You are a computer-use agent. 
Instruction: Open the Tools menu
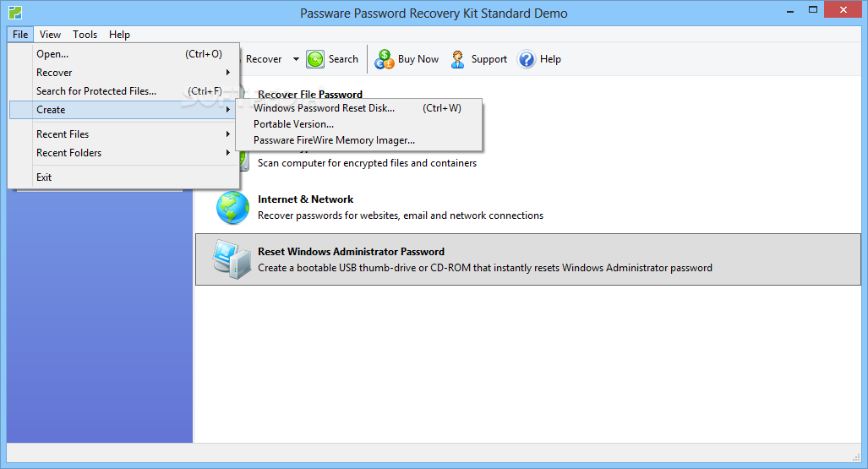click(85, 35)
